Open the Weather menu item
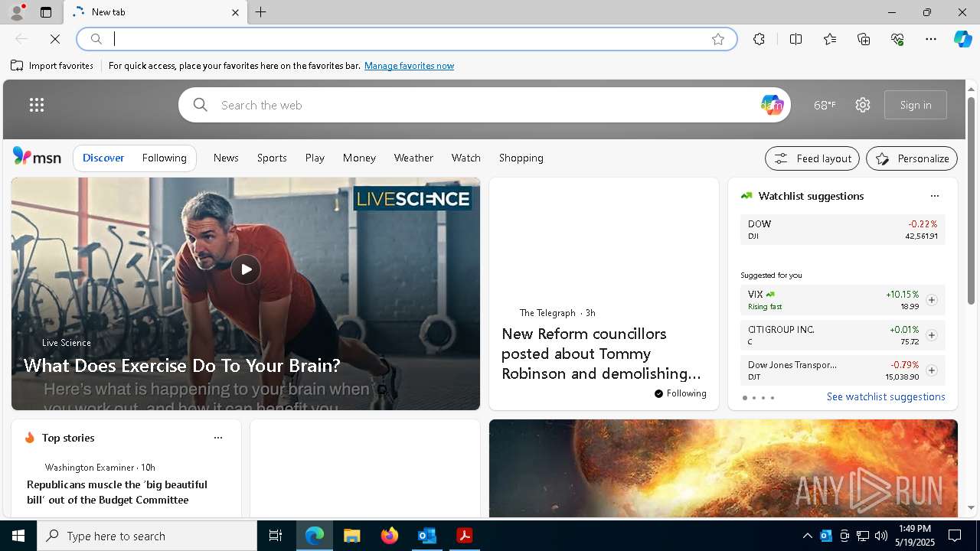 pos(413,158)
